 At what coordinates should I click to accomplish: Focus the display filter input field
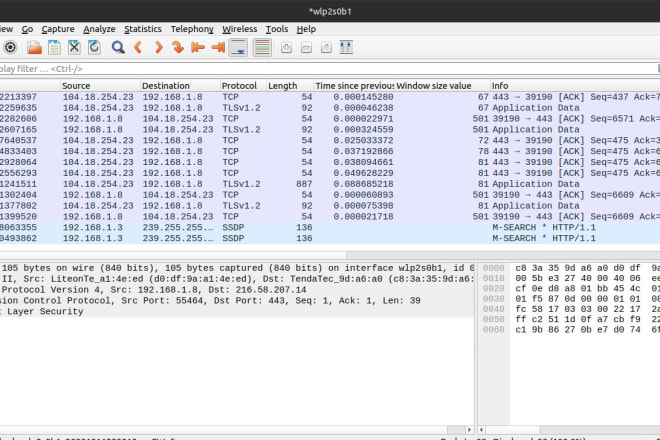tap(328, 69)
